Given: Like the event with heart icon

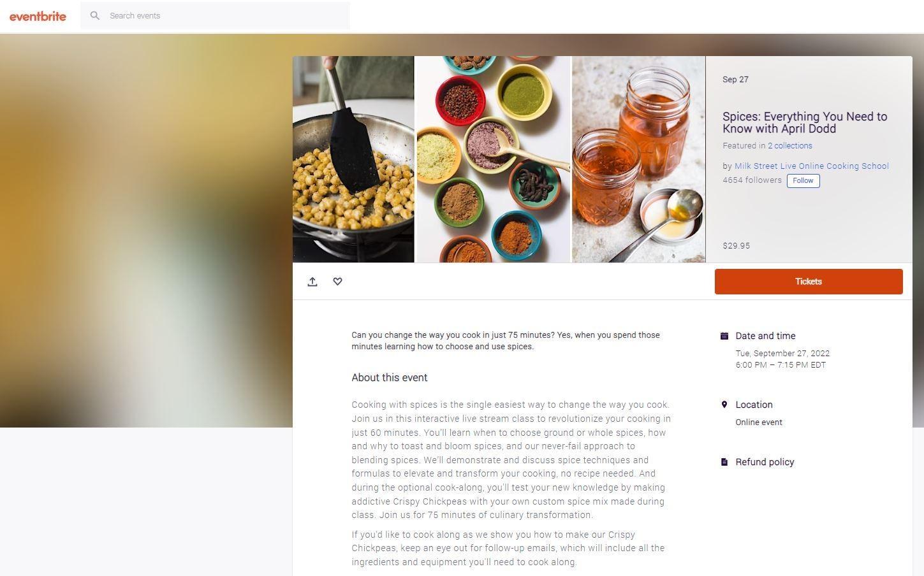Looking at the screenshot, I should pos(337,282).
